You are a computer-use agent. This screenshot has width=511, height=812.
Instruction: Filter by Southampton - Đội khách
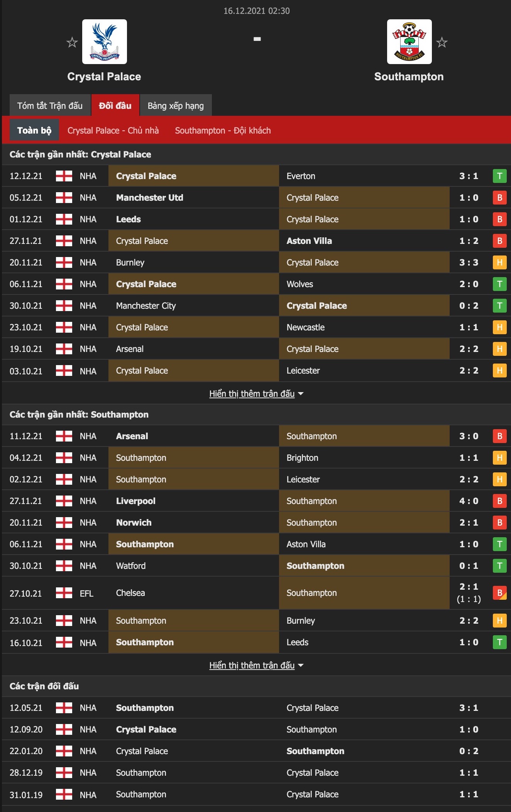[223, 130]
